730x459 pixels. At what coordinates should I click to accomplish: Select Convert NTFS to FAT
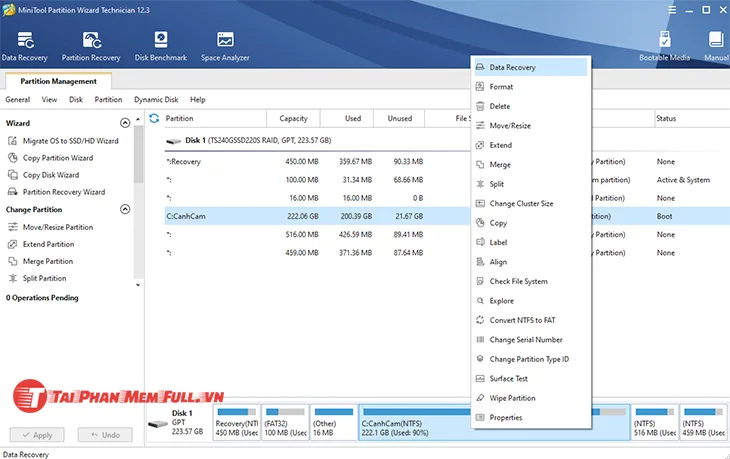(x=531, y=320)
